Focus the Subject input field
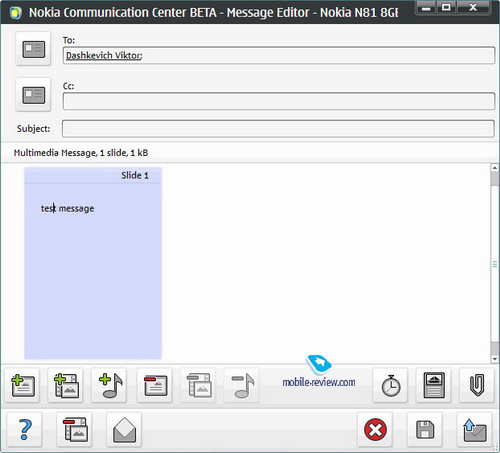 [x=278, y=129]
